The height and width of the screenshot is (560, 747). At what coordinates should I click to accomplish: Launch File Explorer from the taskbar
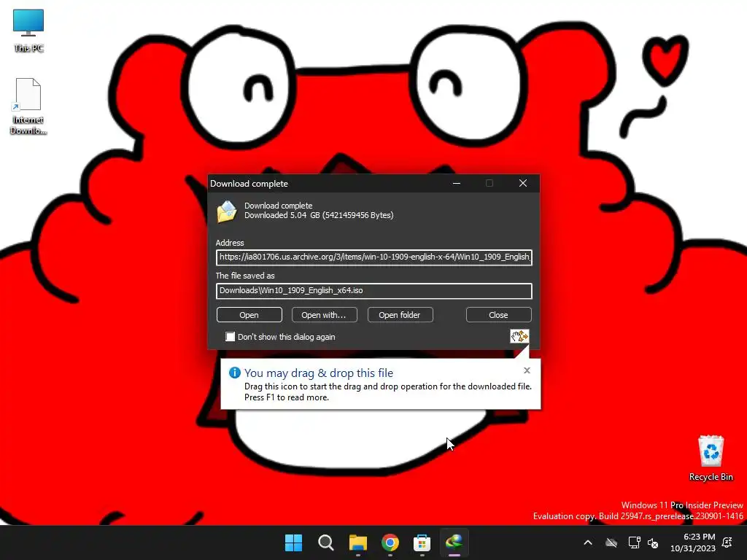[357, 542]
